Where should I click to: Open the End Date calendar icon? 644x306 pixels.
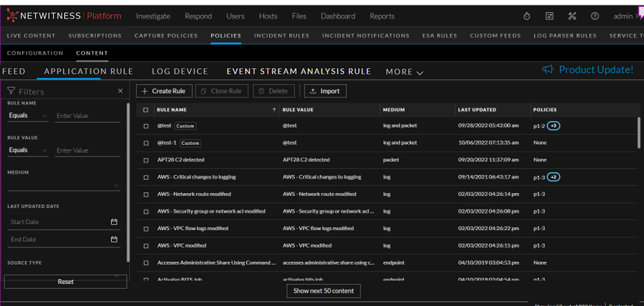point(114,239)
